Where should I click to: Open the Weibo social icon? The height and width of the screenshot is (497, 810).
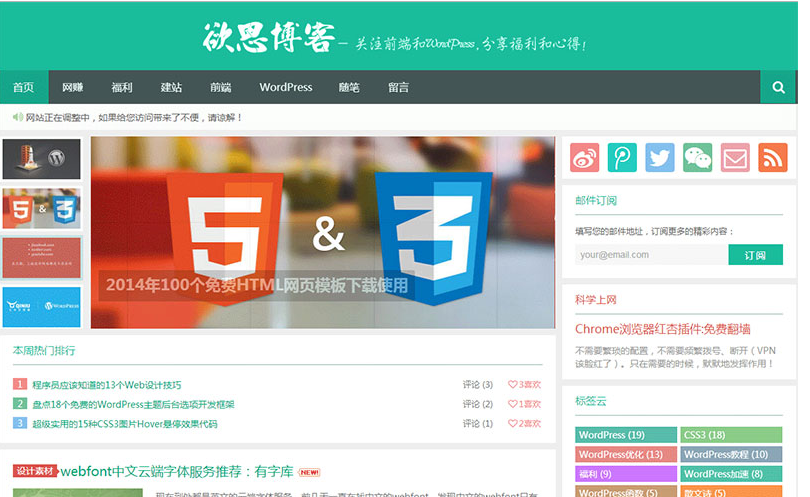coord(584,158)
